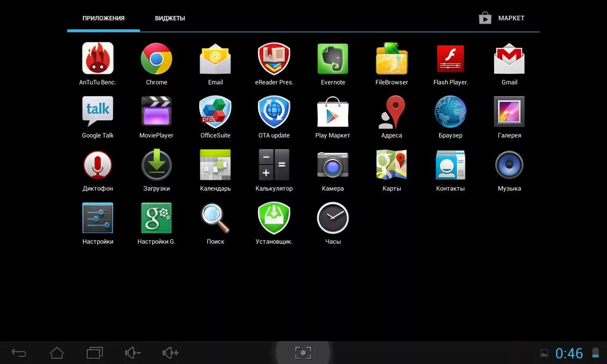
Task: Open OfficeSuite Pro
Action: click(x=215, y=112)
